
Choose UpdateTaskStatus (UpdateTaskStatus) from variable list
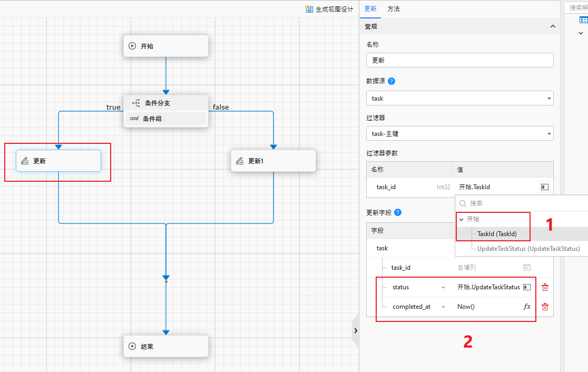pyautogui.click(x=528, y=249)
